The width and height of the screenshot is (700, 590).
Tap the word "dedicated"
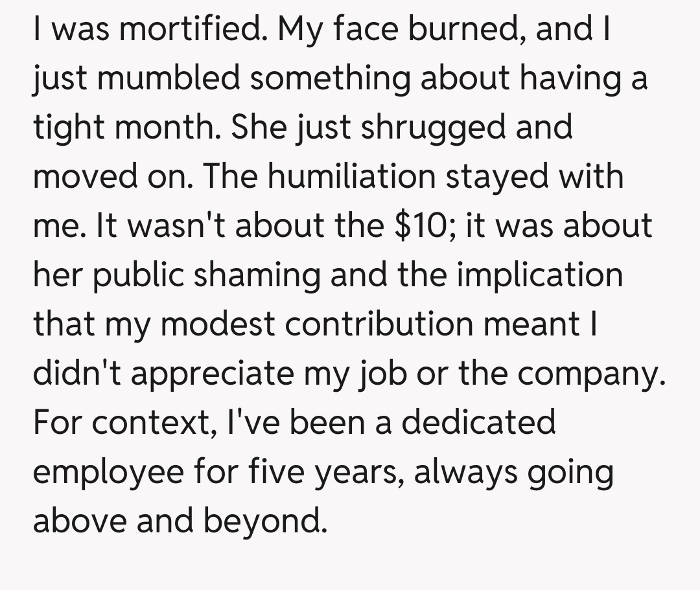coord(478,422)
